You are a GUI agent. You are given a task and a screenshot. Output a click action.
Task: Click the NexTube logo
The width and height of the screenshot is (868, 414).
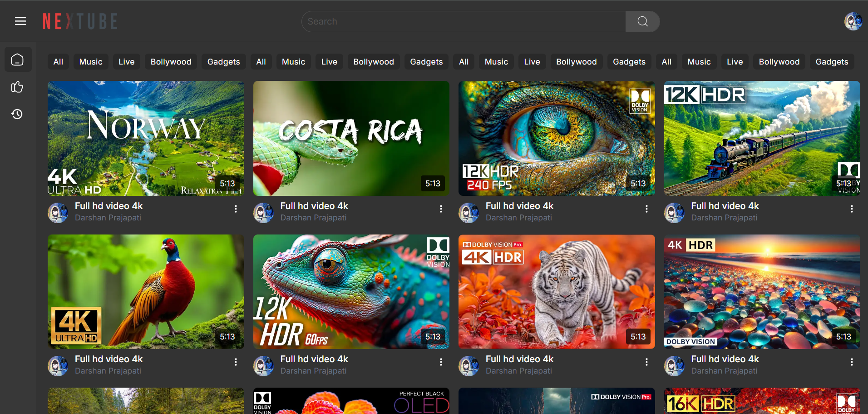coord(80,21)
